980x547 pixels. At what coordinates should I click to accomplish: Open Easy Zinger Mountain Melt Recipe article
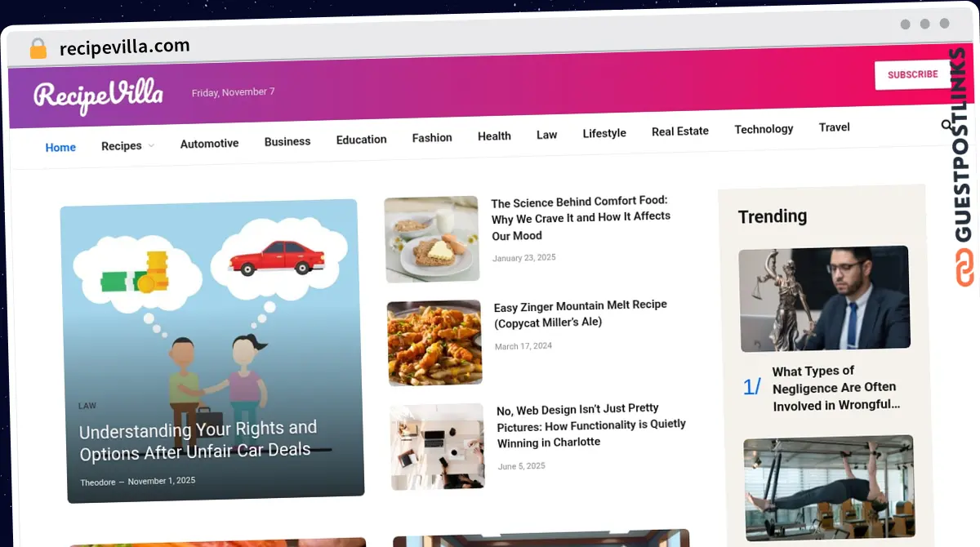pos(581,314)
